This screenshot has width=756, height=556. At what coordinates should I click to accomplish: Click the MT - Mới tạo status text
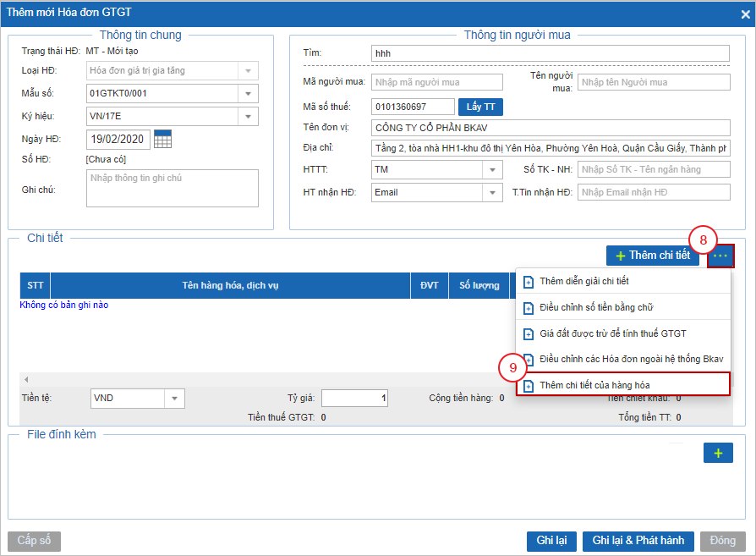(x=112, y=51)
